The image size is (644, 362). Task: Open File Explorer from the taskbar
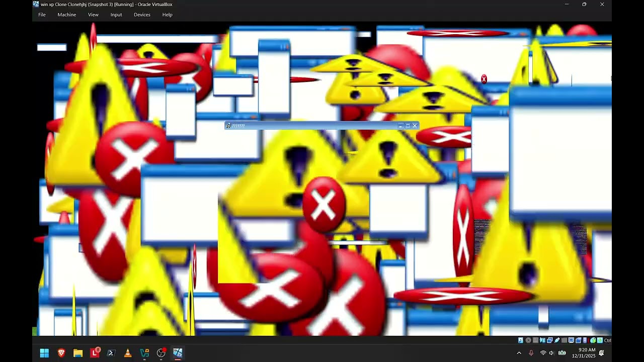pyautogui.click(x=78, y=353)
